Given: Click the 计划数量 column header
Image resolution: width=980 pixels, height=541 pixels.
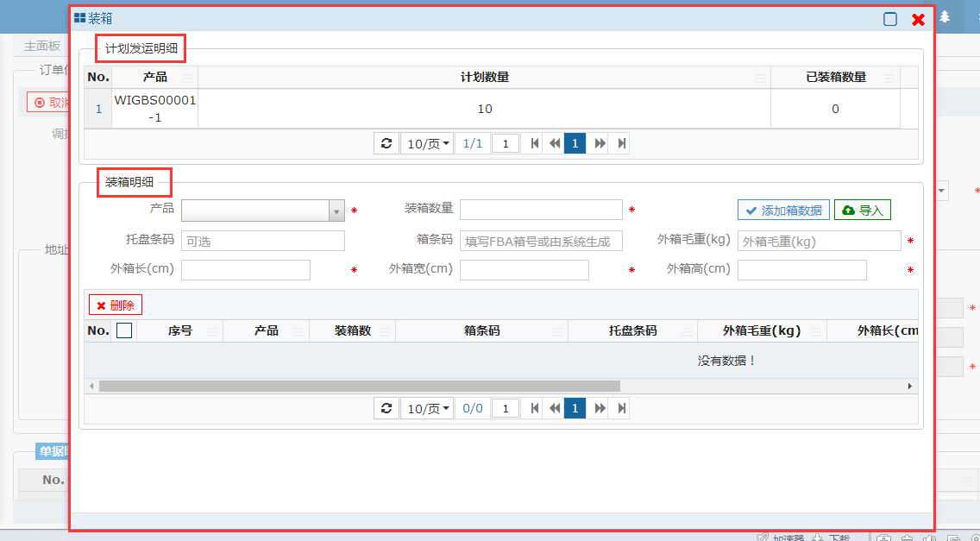Looking at the screenshot, I should (484, 78).
